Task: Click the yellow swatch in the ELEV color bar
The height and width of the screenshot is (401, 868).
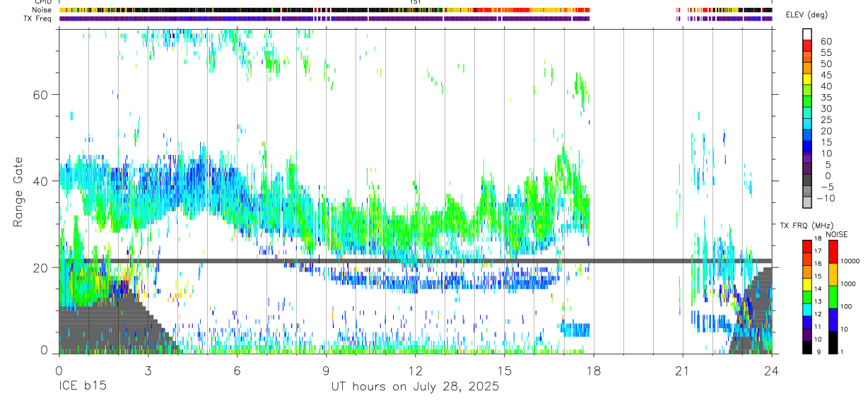Action: [807, 79]
